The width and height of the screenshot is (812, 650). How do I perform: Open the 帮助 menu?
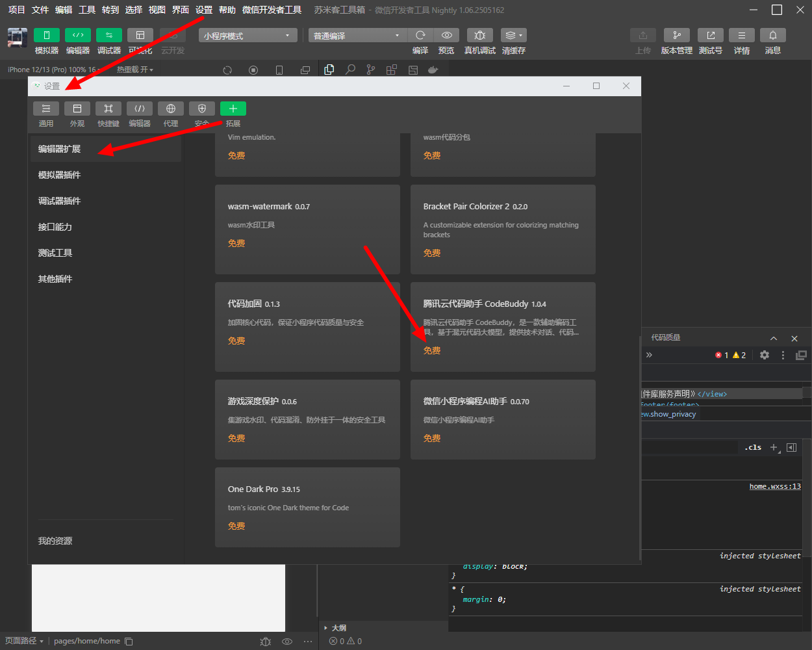click(227, 10)
